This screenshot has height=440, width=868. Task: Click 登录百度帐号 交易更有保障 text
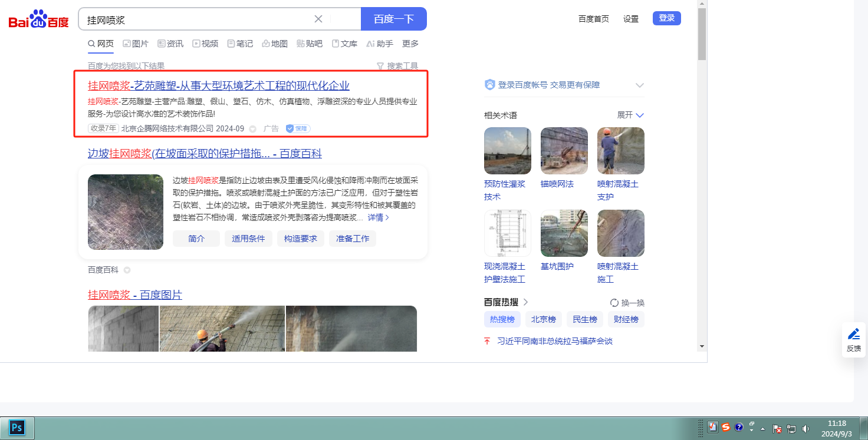point(549,85)
